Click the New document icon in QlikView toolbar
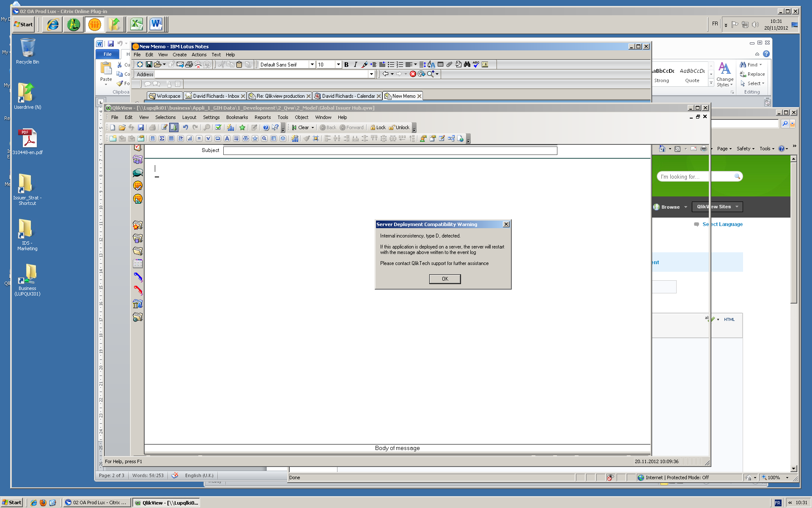Viewport: 812px width, 508px height. (113, 127)
